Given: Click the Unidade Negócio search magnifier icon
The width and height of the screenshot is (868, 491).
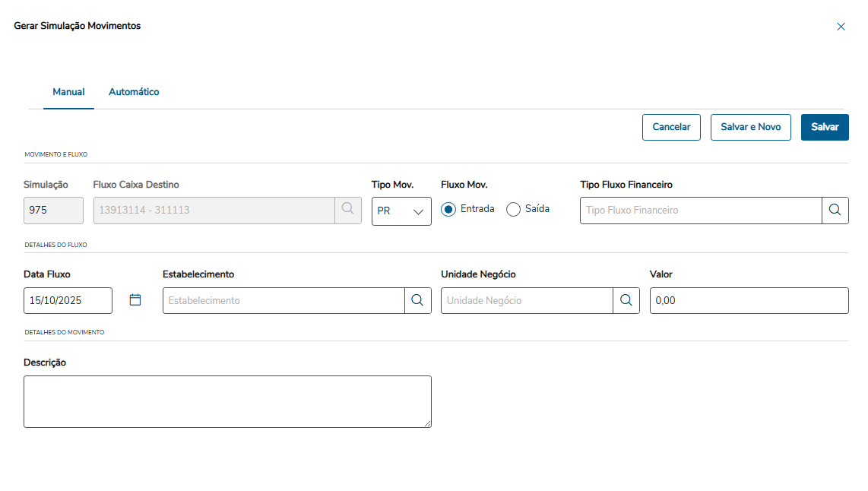Looking at the screenshot, I should tap(626, 300).
